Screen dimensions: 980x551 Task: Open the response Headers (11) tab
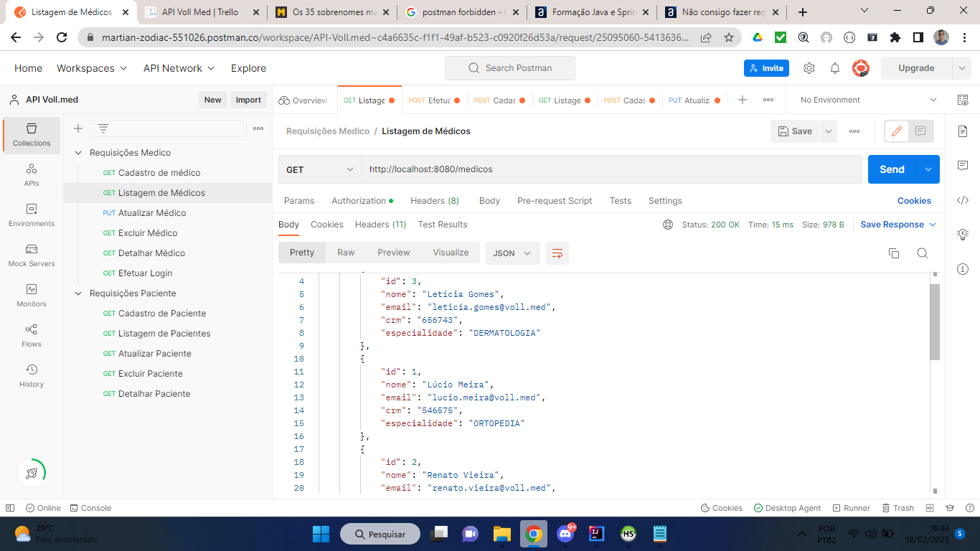click(380, 225)
